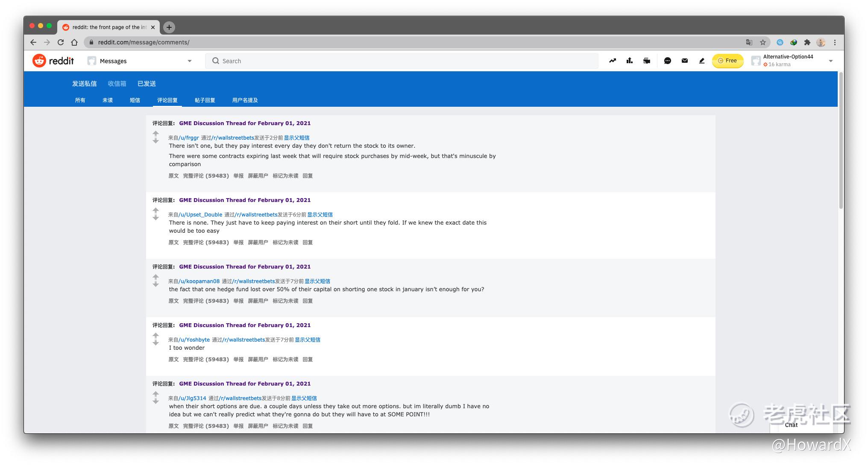Bookmark page with the star icon
This screenshot has width=868, height=465.
(763, 42)
